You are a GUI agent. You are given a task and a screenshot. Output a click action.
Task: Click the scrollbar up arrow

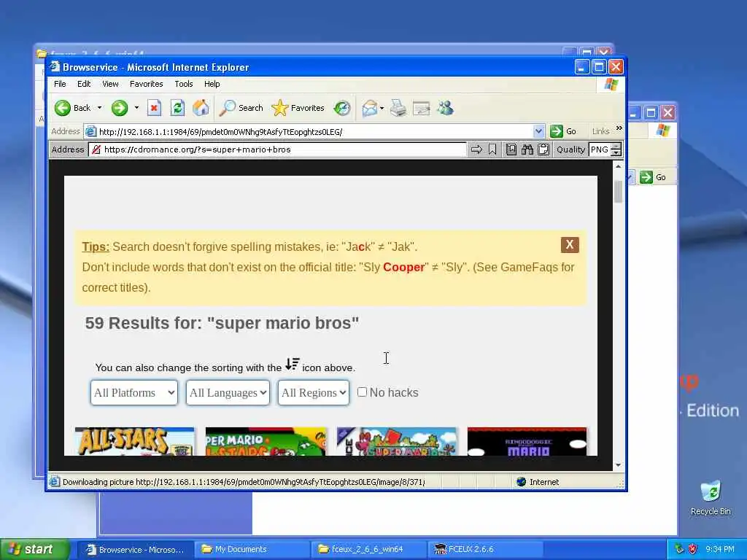click(x=618, y=166)
